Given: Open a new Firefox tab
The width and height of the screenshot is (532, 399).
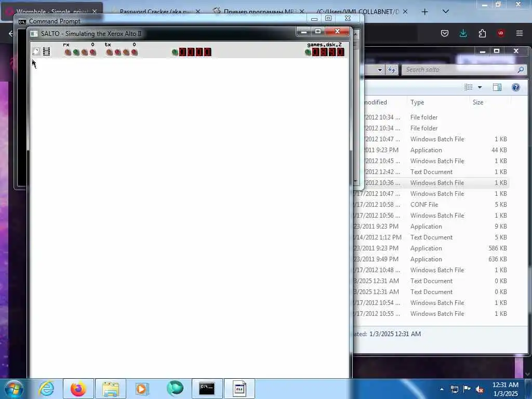Looking at the screenshot, I should pos(424,12).
